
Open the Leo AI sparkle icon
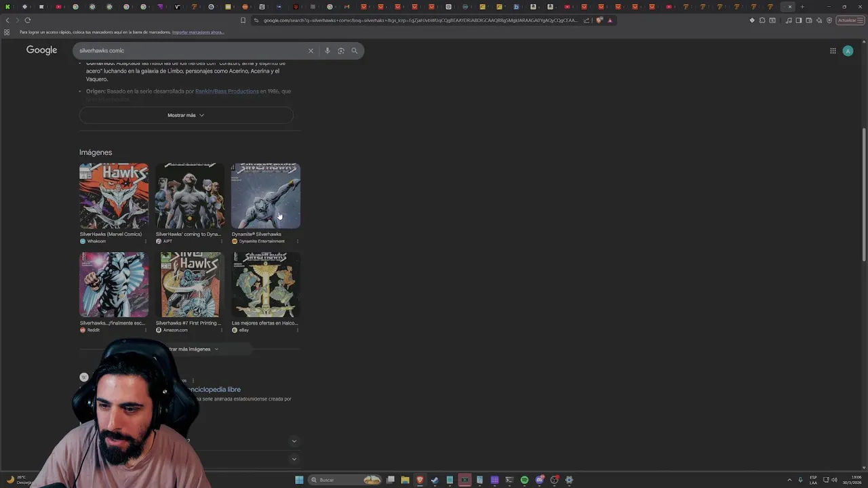[819, 20]
